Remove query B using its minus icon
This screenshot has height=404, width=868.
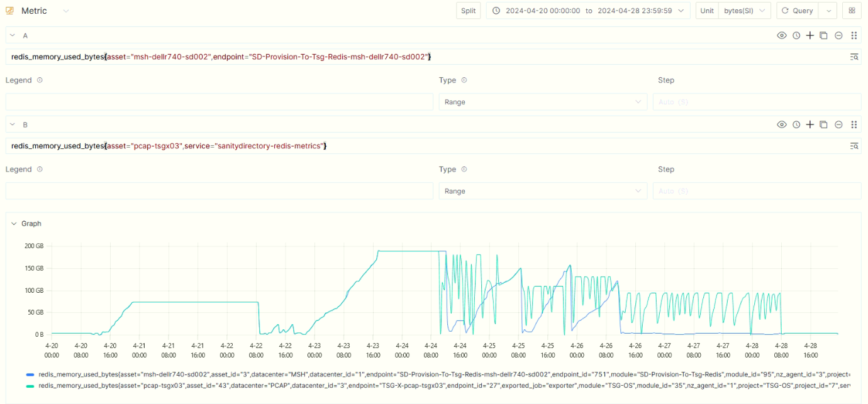(x=838, y=125)
